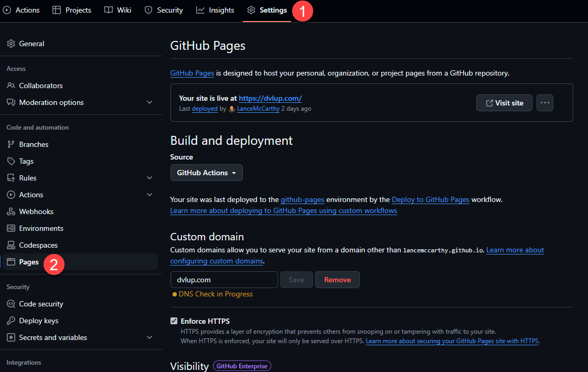Switch to the Insights tab
This screenshot has height=372, width=588.
(215, 10)
